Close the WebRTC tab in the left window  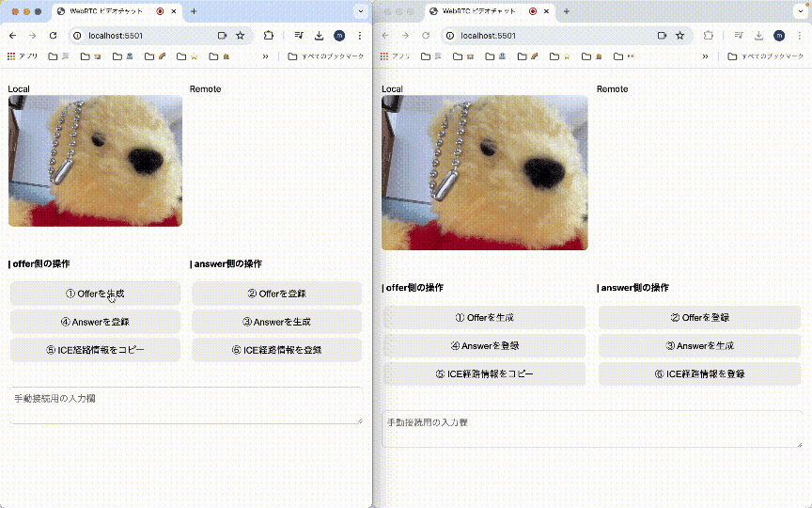coord(174,11)
